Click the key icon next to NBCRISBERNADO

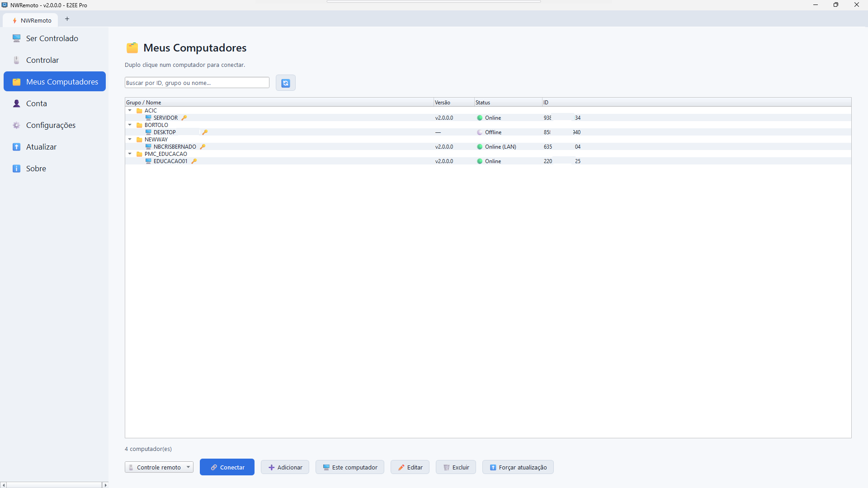[x=203, y=147]
